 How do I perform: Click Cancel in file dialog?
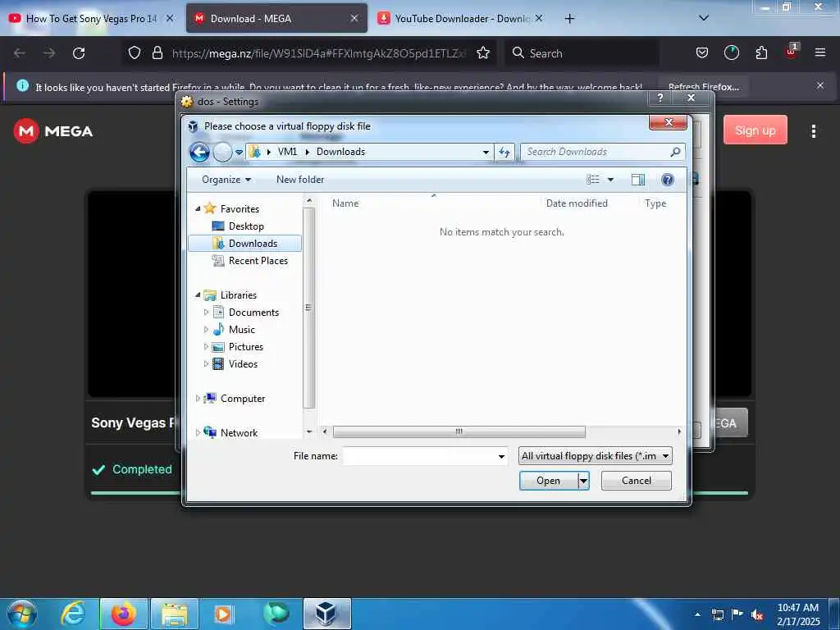pos(637,481)
